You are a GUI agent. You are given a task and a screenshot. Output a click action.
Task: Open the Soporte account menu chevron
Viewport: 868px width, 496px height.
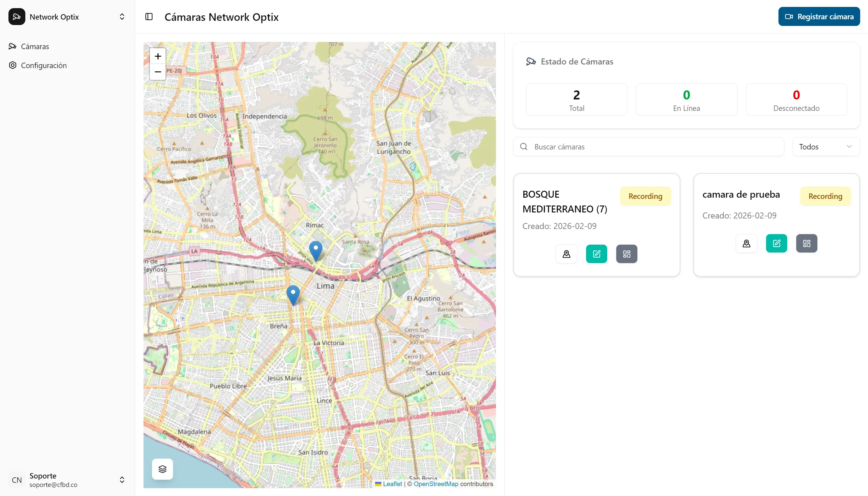pos(122,480)
